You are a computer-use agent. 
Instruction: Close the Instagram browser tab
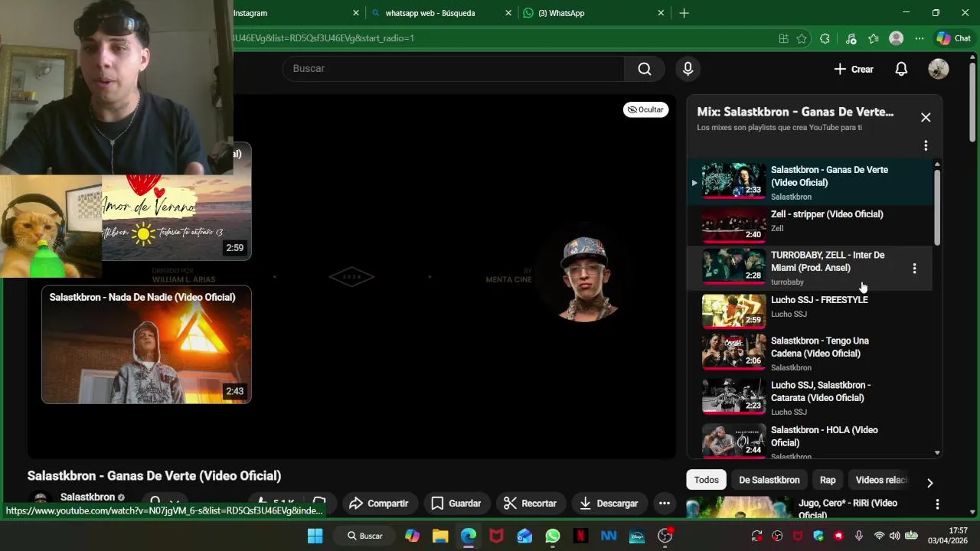point(356,13)
